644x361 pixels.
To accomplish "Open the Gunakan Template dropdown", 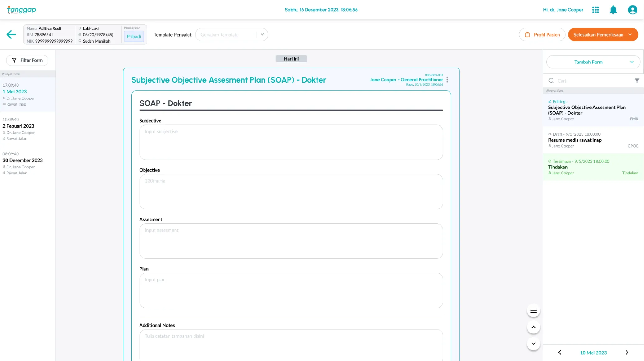I will 231,35.
